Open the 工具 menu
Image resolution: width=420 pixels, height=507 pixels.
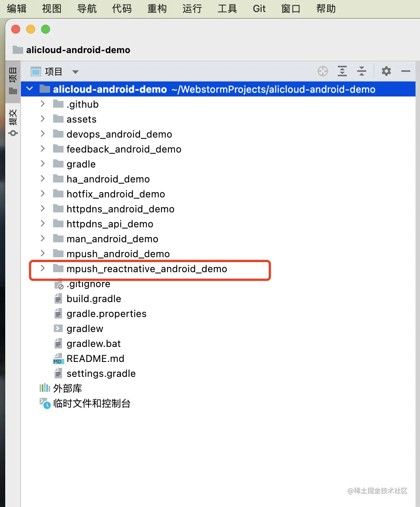[x=227, y=9]
